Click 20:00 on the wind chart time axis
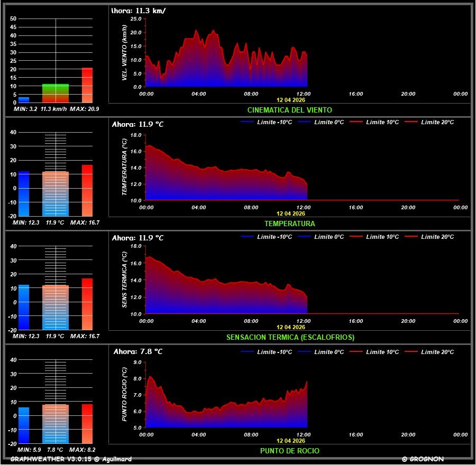Viewport: 476px width, 465px height. (x=408, y=94)
